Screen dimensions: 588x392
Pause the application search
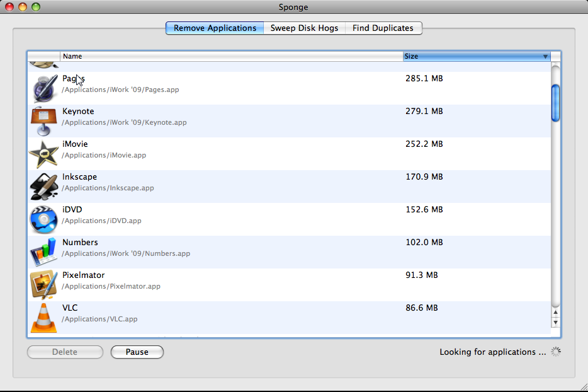click(137, 352)
